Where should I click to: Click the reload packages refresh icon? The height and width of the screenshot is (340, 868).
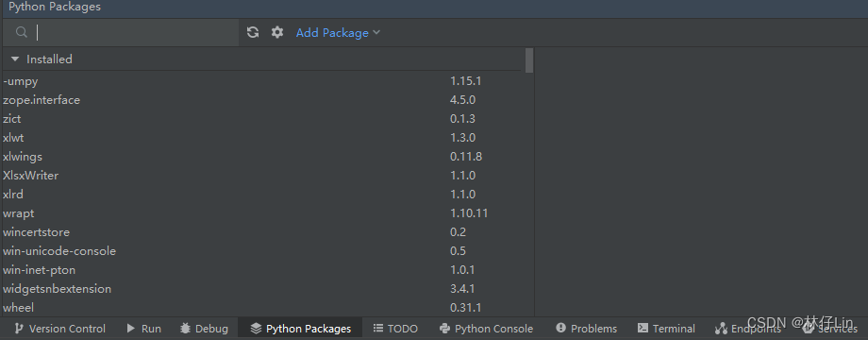coord(253,32)
